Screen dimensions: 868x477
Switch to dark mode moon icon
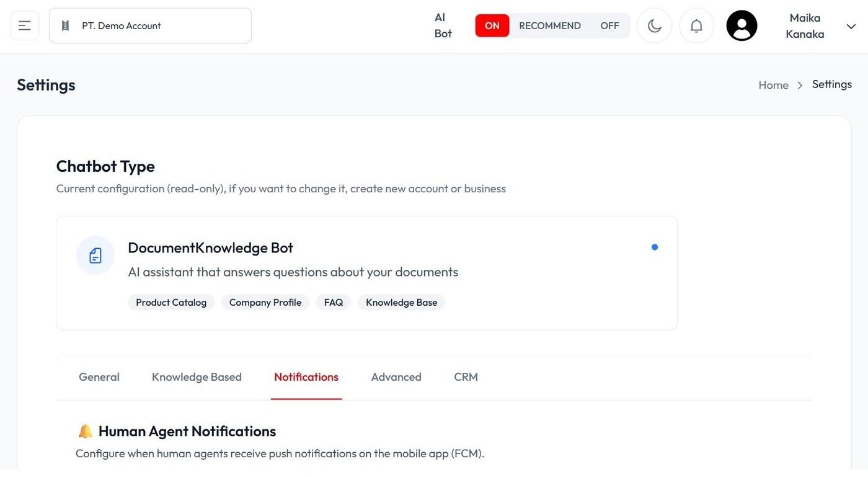pos(654,25)
